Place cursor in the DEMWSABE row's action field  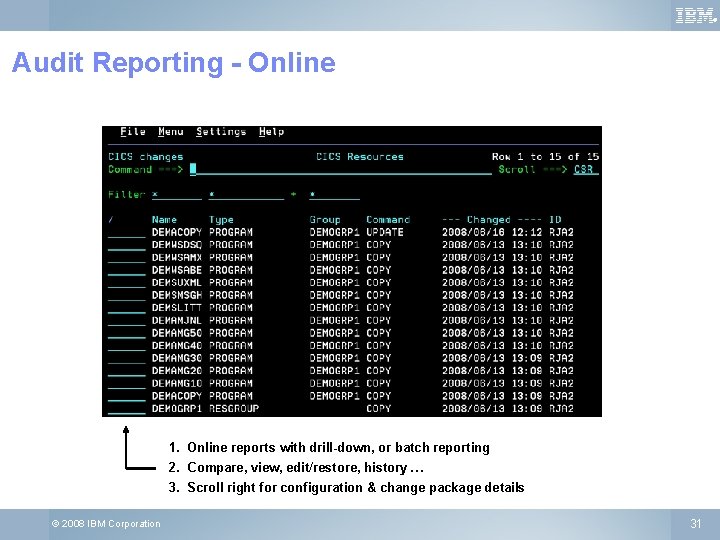tap(127, 270)
